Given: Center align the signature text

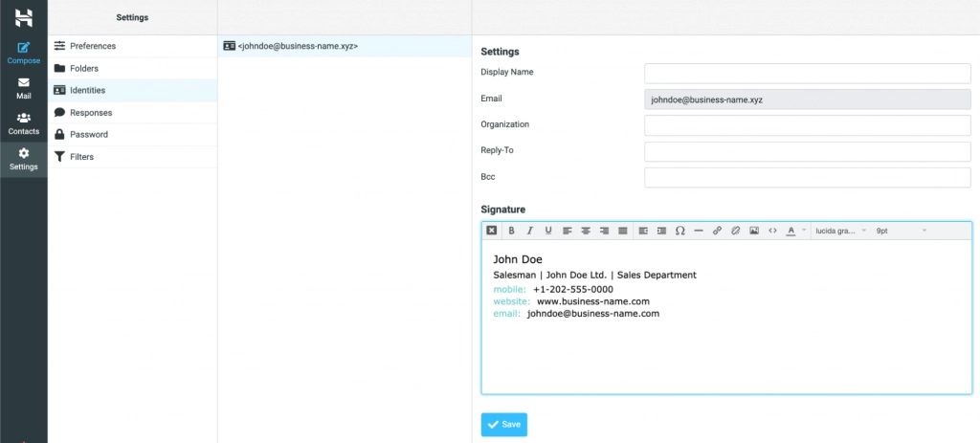Looking at the screenshot, I should point(586,231).
